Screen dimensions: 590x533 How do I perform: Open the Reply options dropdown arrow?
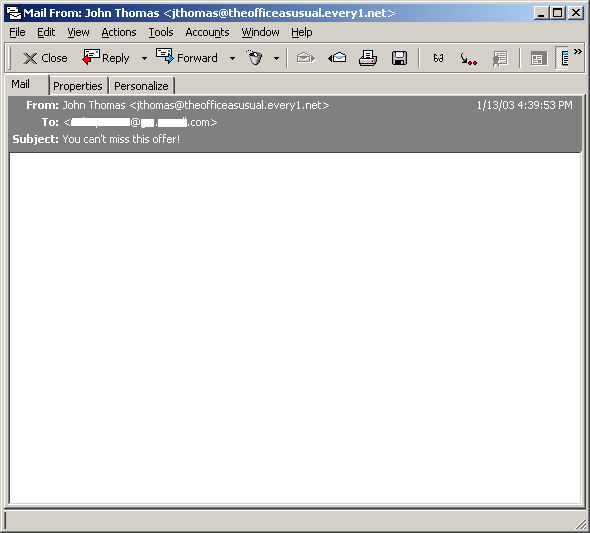coord(144,59)
